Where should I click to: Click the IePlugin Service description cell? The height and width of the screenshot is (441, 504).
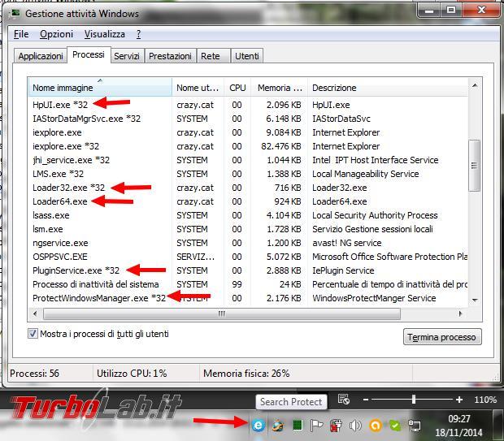coord(343,270)
